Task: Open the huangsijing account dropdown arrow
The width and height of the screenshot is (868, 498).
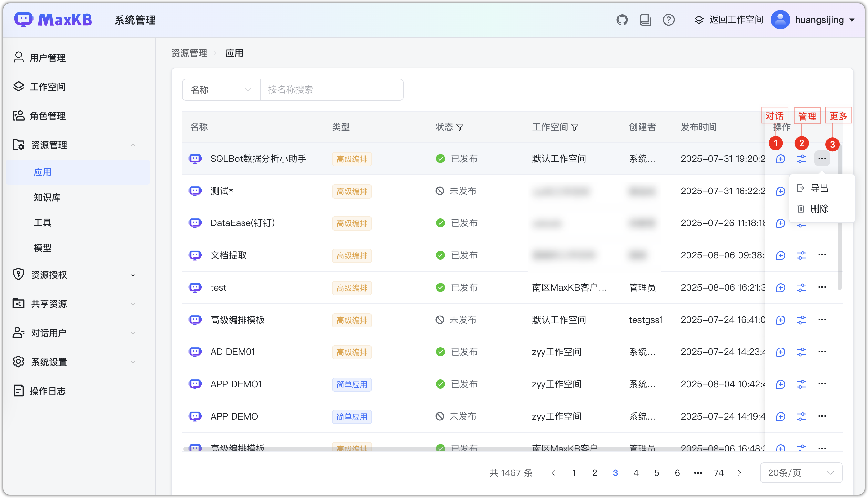Action: (x=852, y=20)
